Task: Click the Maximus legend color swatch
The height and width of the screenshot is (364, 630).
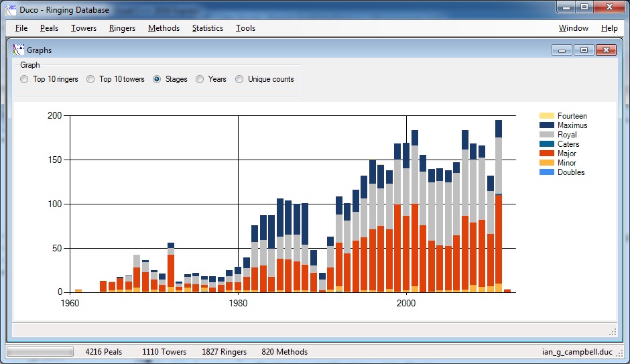Action: tap(547, 125)
